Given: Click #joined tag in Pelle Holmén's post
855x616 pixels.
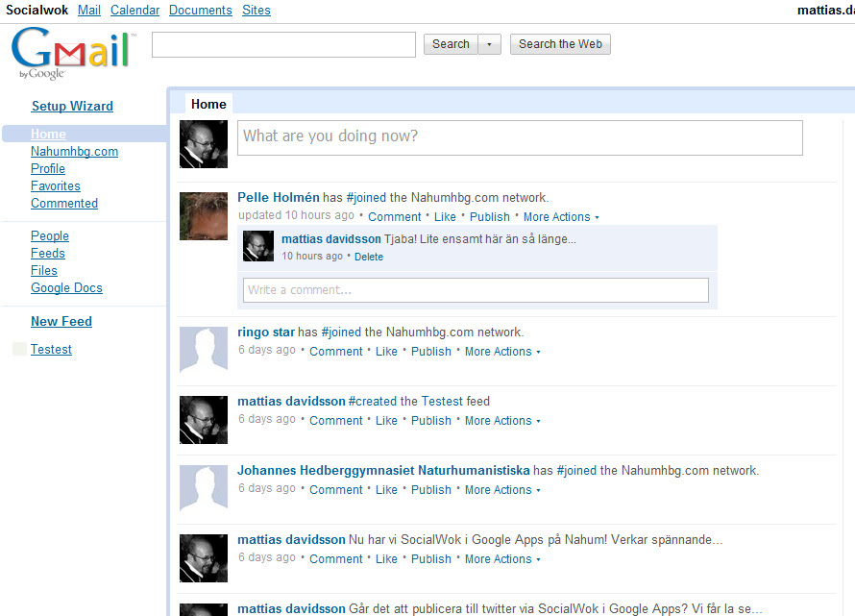Looking at the screenshot, I should 366,198.
